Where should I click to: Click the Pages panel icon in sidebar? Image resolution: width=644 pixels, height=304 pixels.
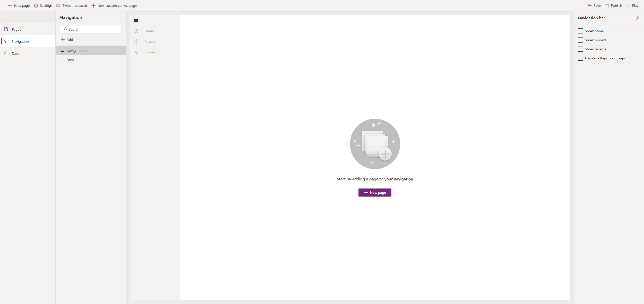(x=6, y=29)
